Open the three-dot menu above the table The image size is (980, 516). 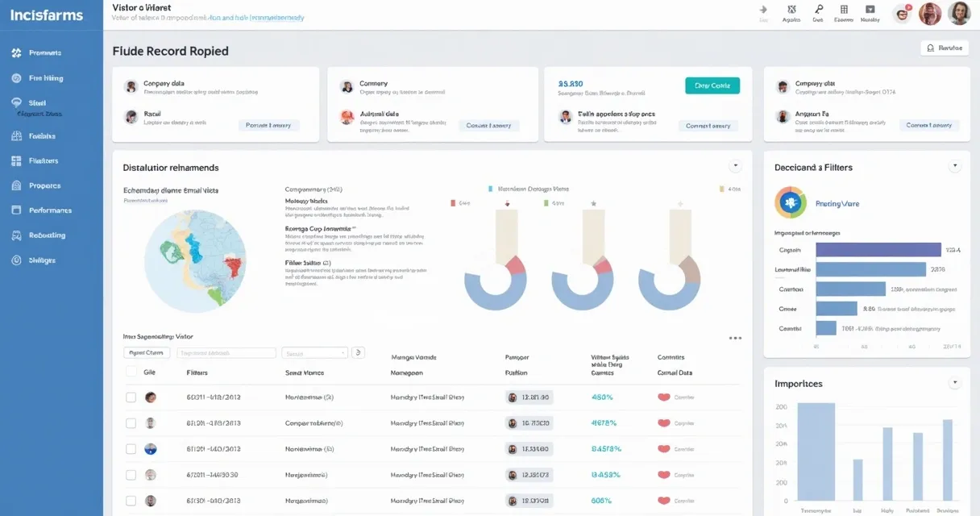coord(735,339)
